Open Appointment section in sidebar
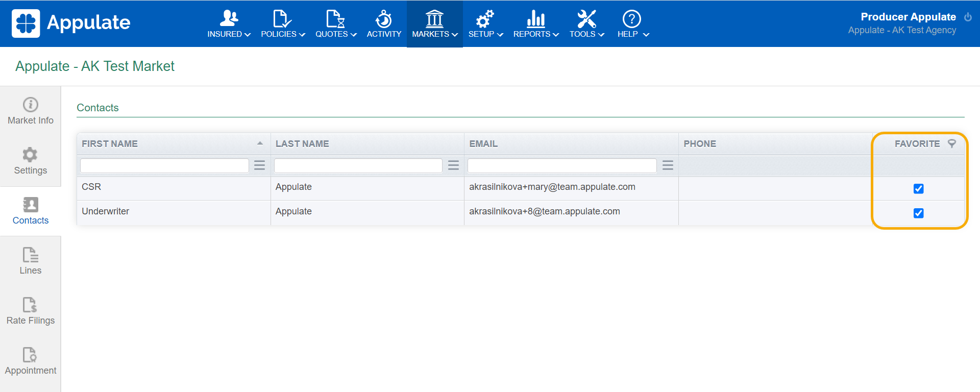 pos(31,361)
